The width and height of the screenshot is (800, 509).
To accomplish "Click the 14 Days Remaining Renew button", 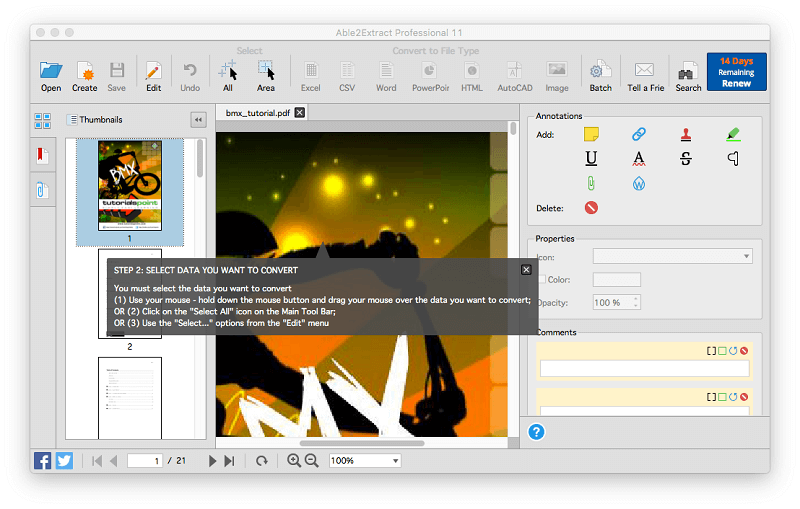I will (x=736, y=72).
